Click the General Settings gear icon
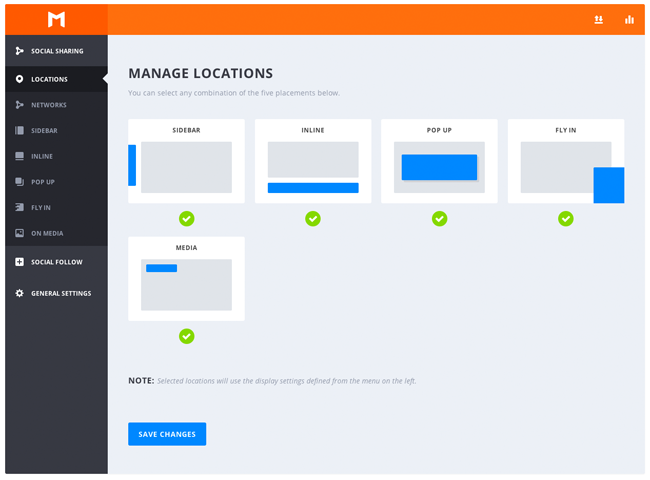The image size is (650, 480). coord(19,293)
